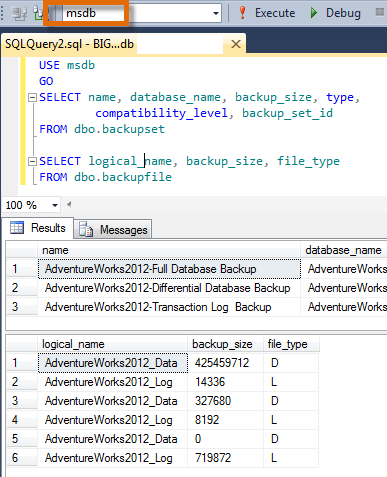Viewport: 387px width, 477px height.
Task: Click the horizontal scroll left arrow
Action: tap(69, 204)
